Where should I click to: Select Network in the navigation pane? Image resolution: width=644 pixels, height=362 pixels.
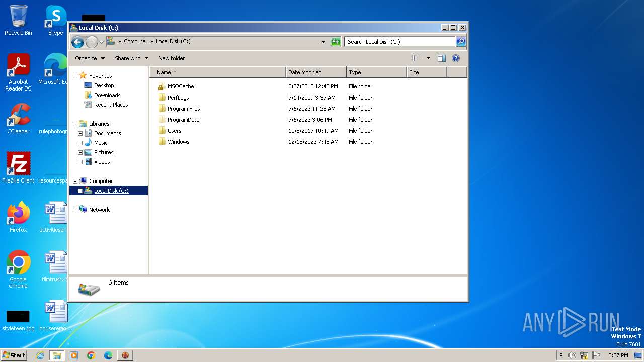(x=99, y=210)
